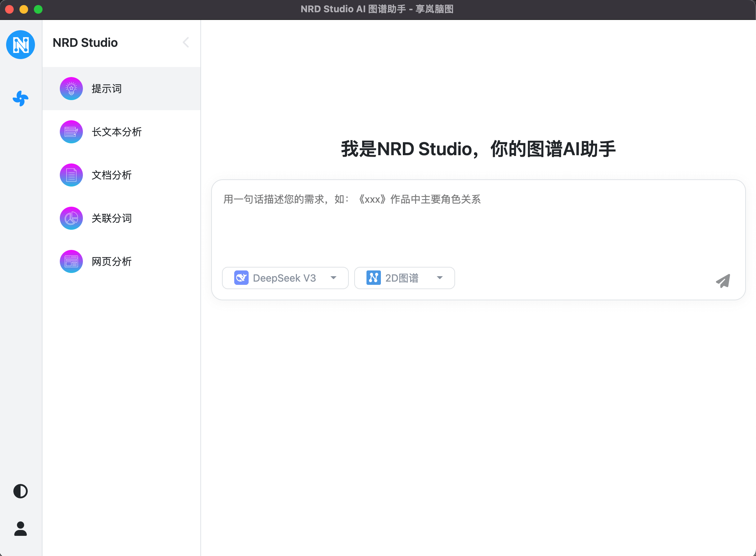Open the pinwheel AI assistant icon
This screenshot has width=756, height=556.
tap(21, 98)
